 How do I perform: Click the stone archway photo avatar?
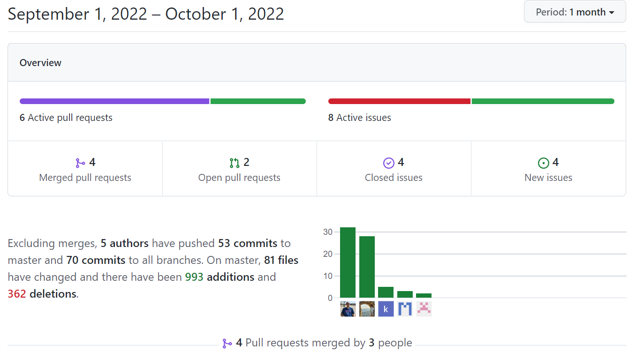point(367,309)
